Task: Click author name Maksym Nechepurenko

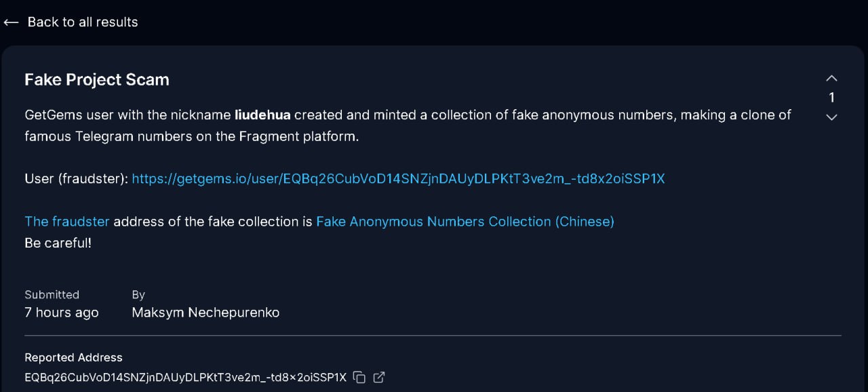Action: pos(205,313)
